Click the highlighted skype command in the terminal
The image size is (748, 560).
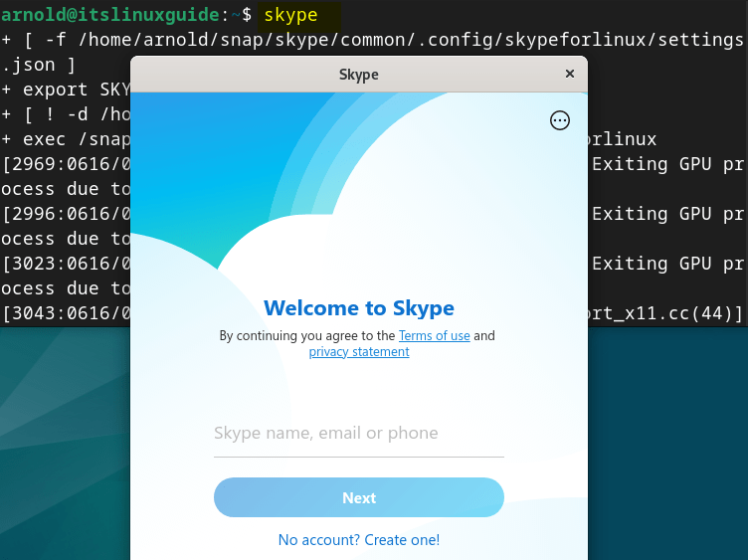(291, 15)
